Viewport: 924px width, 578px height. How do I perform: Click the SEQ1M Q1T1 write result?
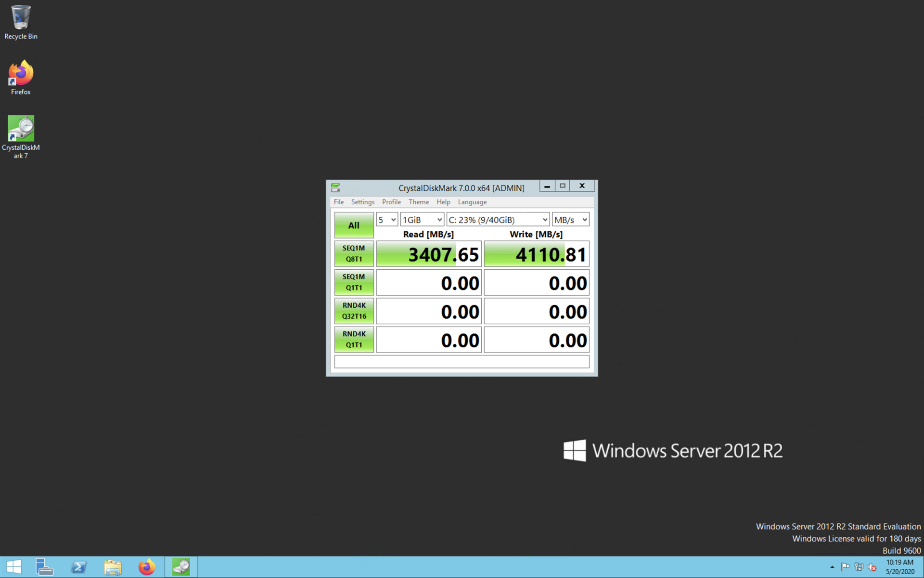537,282
